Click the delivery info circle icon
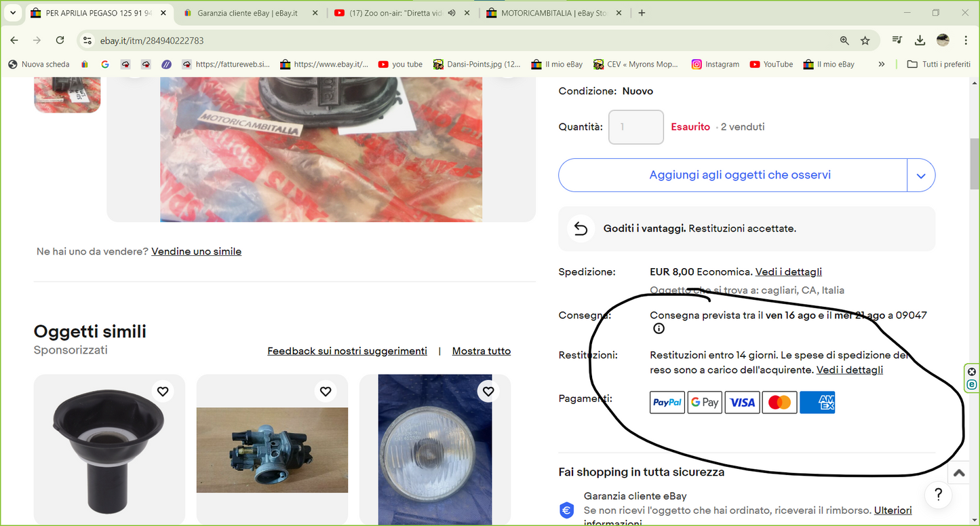 coord(659,328)
